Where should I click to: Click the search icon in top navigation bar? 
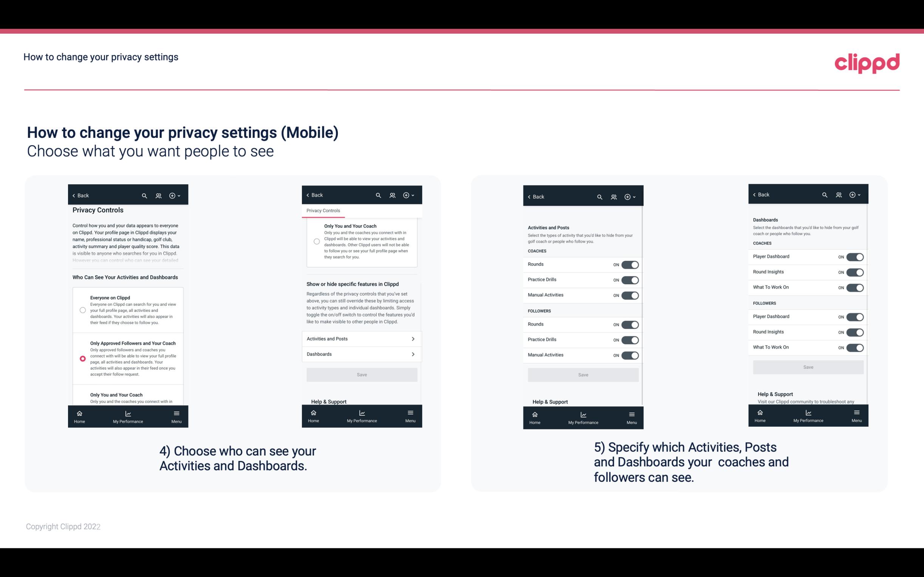(144, 195)
